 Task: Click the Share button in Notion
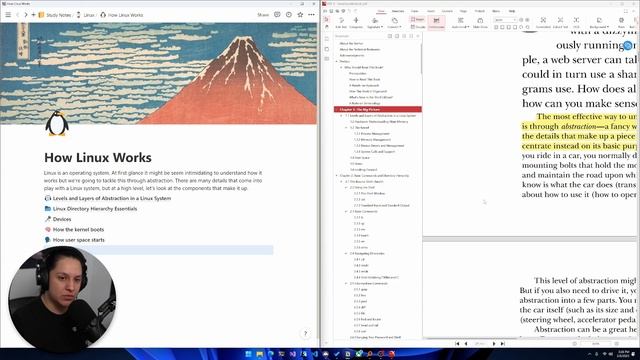pyautogui.click(x=263, y=15)
